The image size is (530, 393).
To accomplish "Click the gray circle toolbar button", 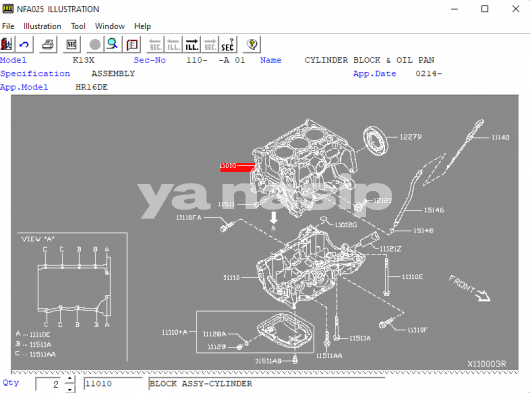I will click(x=95, y=44).
